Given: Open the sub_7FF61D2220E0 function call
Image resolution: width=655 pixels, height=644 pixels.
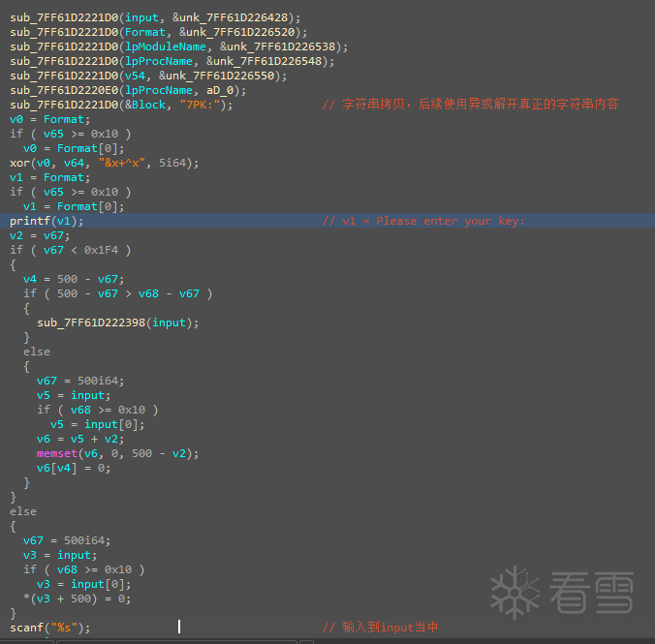Looking at the screenshot, I should coord(64,90).
